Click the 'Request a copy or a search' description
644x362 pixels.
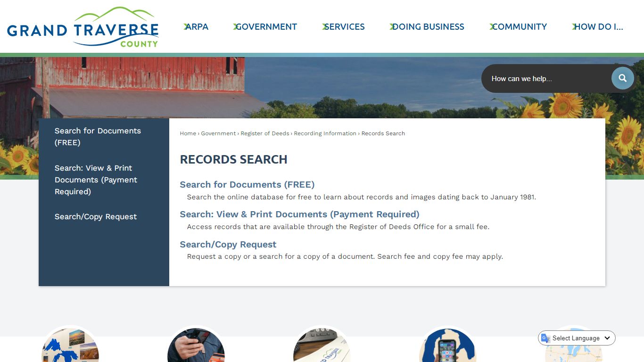345,257
